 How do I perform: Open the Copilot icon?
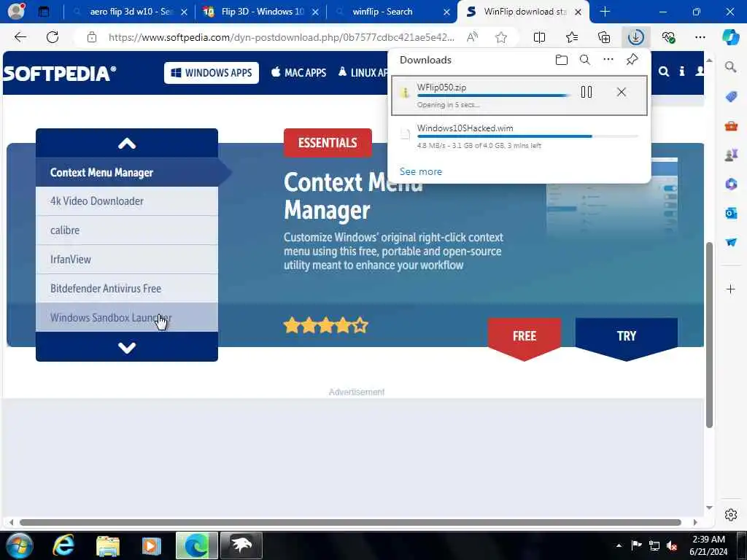730,37
